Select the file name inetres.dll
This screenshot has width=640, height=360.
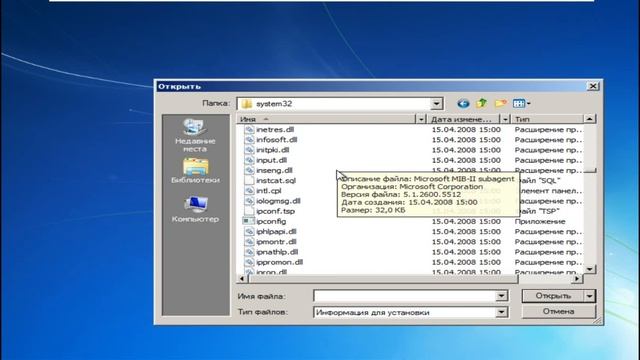(275, 129)
